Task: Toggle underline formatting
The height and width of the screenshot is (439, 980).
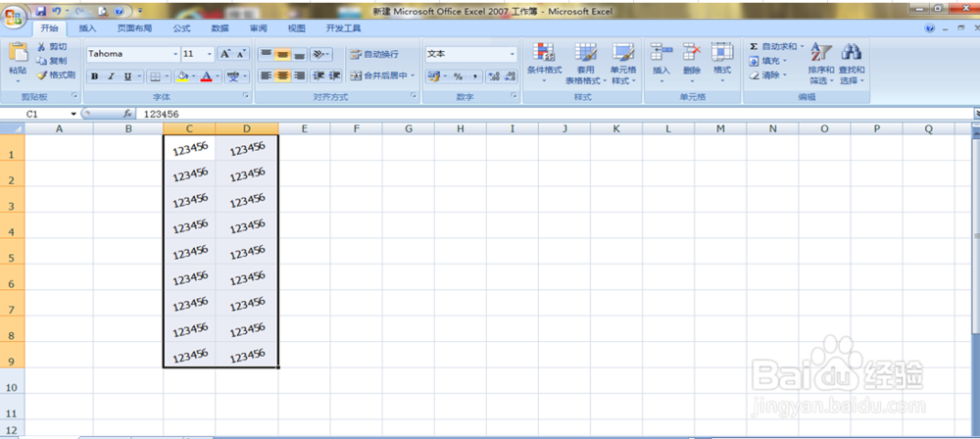Action: pyautogui.click(x=127, y=76)
